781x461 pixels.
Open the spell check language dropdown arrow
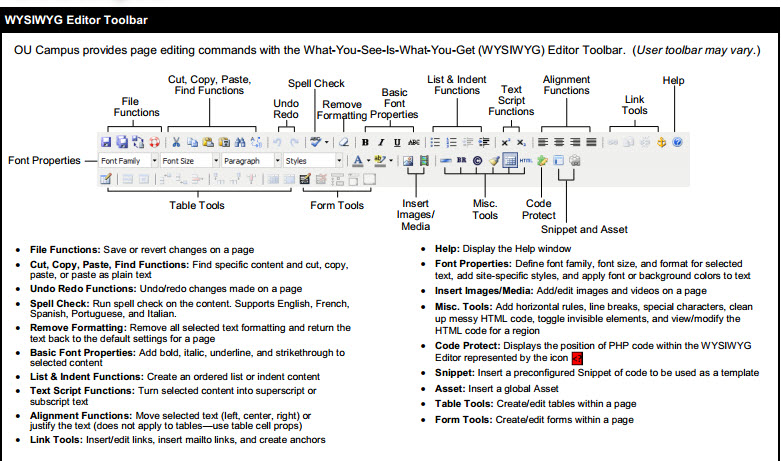pos(327,143)
